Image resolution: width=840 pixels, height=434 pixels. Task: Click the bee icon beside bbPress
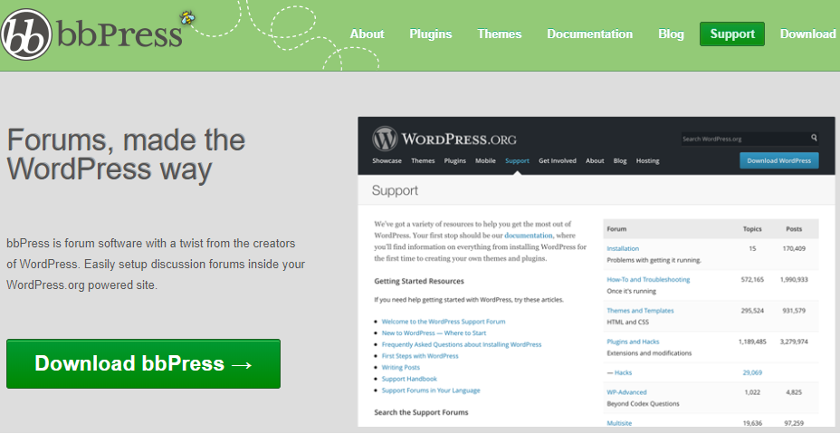(188, 18)
